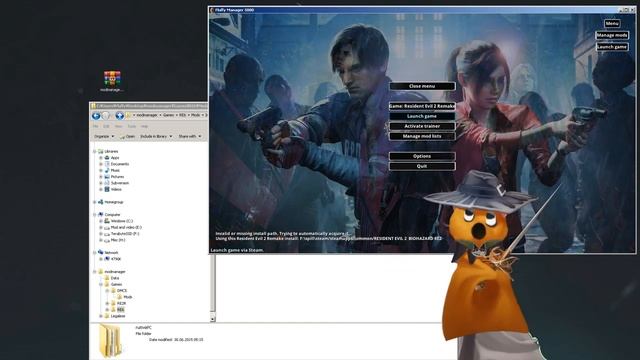Image resolution: width=640 pixels, height=360 pixels.
Task: Go back in the Explorer window
Action: tap(96, 116)
